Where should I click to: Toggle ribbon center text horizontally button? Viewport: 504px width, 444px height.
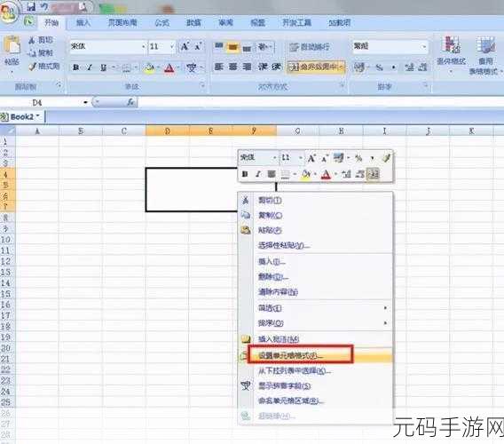[232, 67]
